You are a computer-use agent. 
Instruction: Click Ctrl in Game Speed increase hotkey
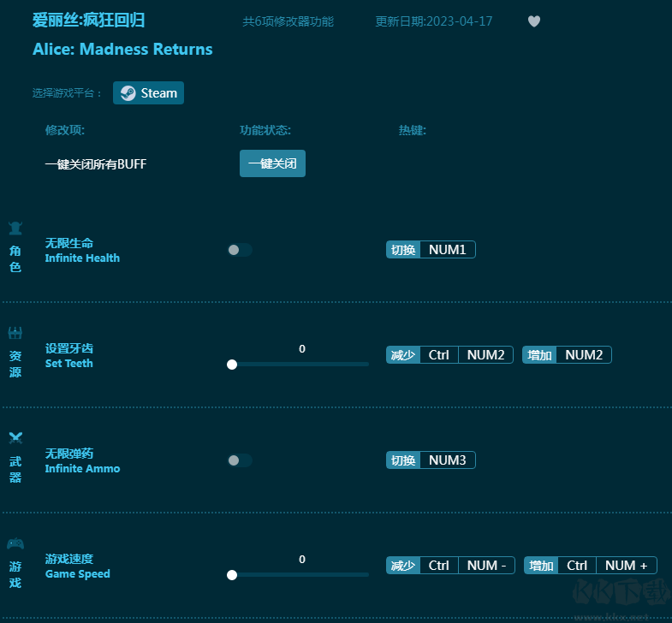577,566
